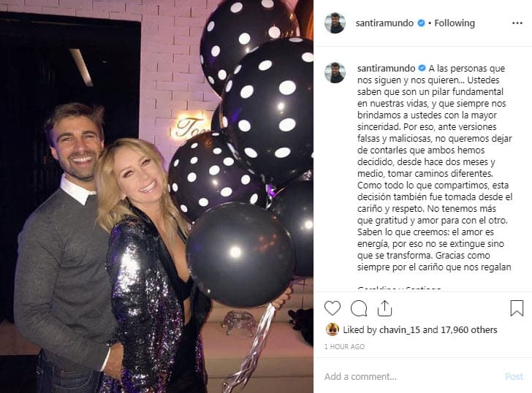Focus the Add a comment field
Screen dimensions: 532x393
[x=409, y=377]
